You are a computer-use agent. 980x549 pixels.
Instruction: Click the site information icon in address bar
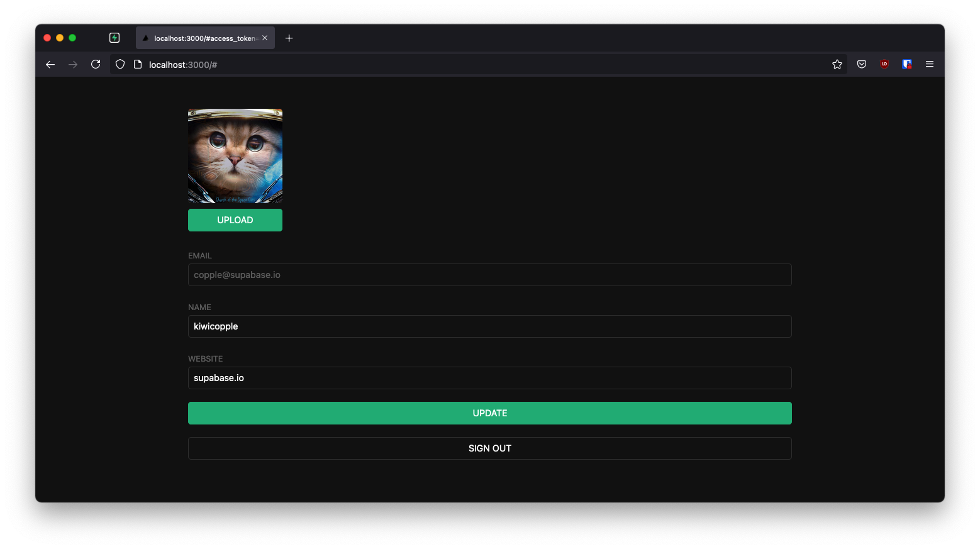pyautogui.click(x=138, y=64)
